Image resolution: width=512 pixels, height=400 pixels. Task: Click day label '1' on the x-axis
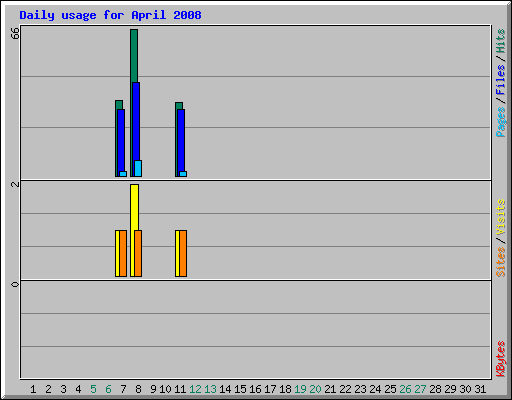click(33, 389)
